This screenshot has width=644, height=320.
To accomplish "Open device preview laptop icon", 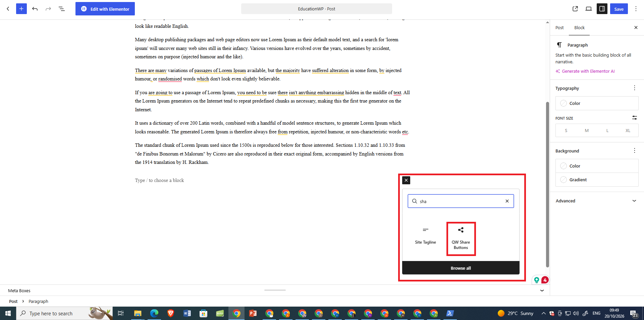I will (589, 9).
